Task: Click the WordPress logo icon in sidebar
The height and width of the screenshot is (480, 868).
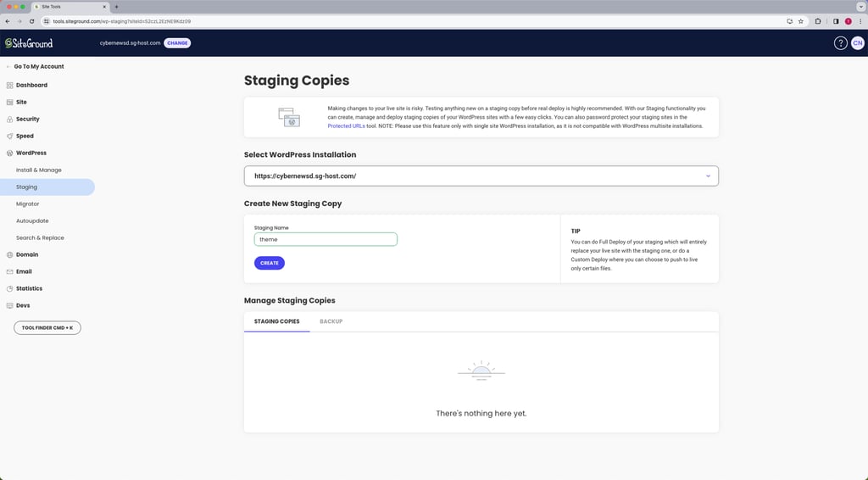Action: point(9,153)
